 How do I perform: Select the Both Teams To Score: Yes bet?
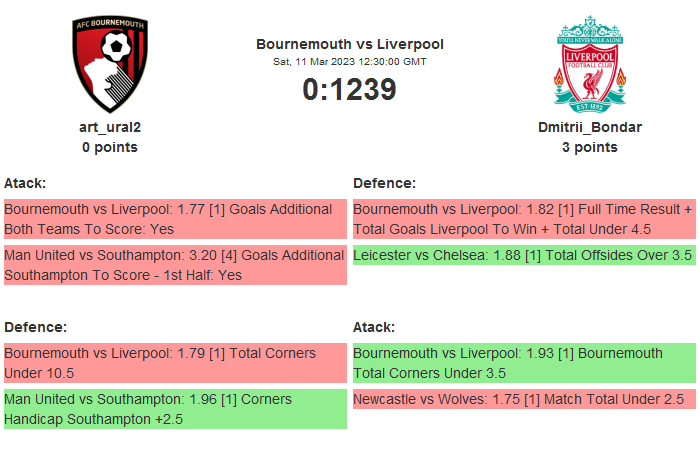coord(175,219)
